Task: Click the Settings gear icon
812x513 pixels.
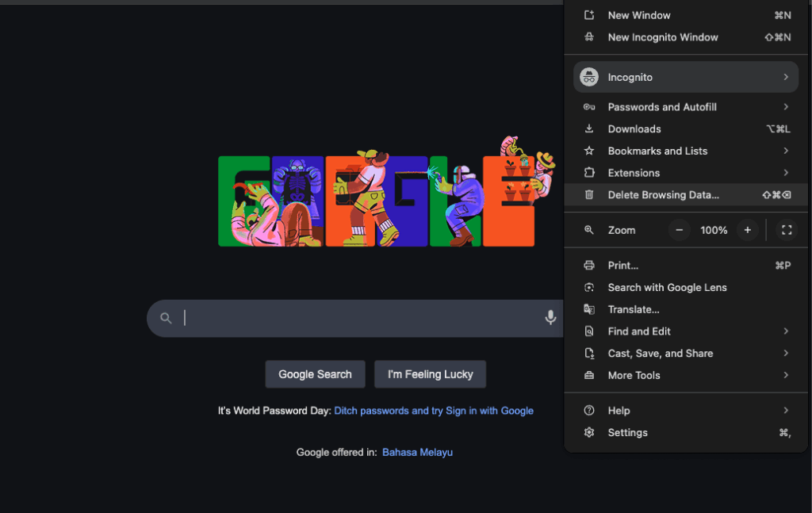Action: (589, 432)
